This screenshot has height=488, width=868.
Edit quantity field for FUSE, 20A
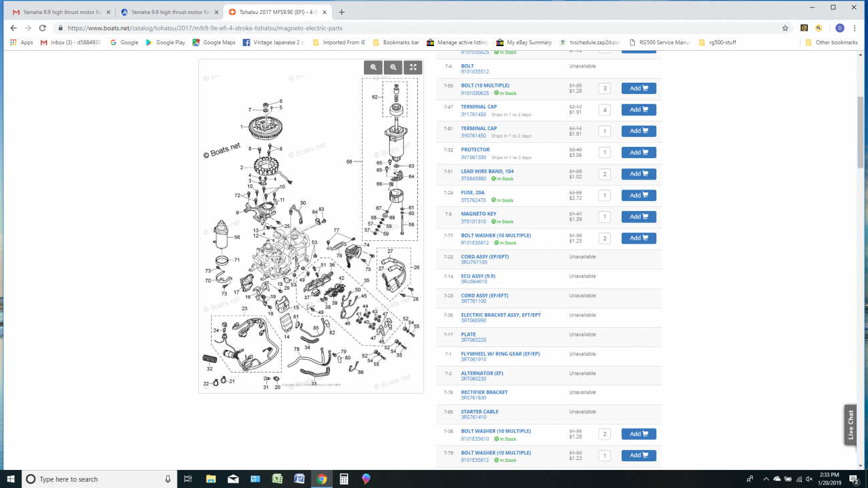click(x=604, y=196)
